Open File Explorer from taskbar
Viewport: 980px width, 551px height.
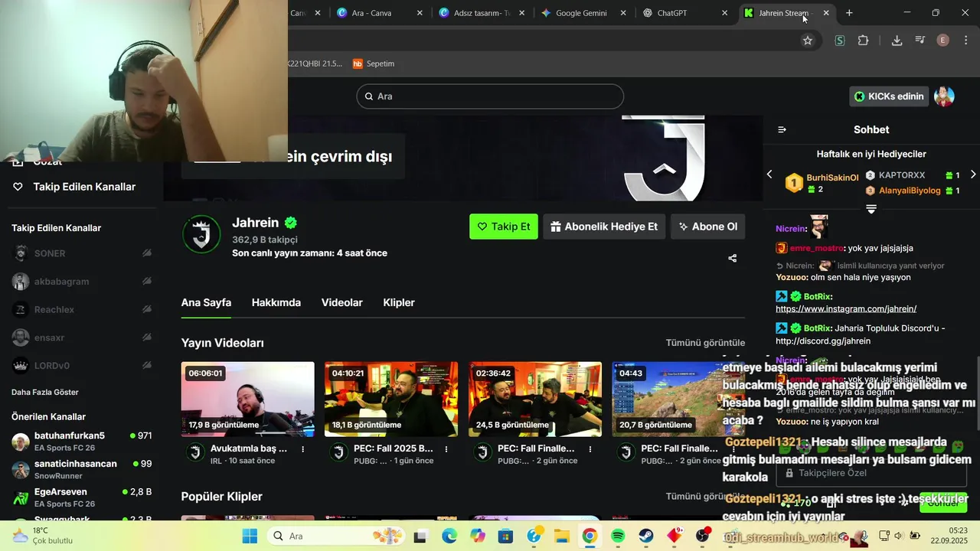pyautogui.click(x=561, y=536)
